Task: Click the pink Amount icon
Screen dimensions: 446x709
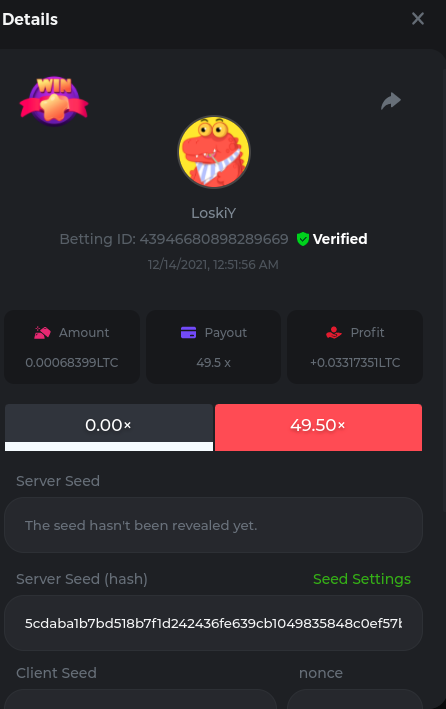Action: (x=43, y=333)
